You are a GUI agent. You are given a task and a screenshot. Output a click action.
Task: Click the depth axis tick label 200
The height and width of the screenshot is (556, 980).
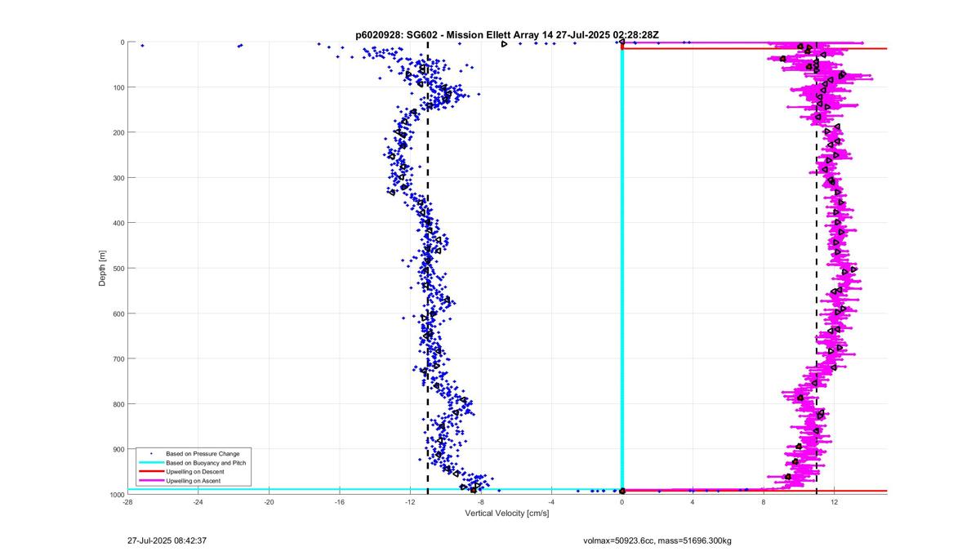pyautogui.click(x=118, y=132)
